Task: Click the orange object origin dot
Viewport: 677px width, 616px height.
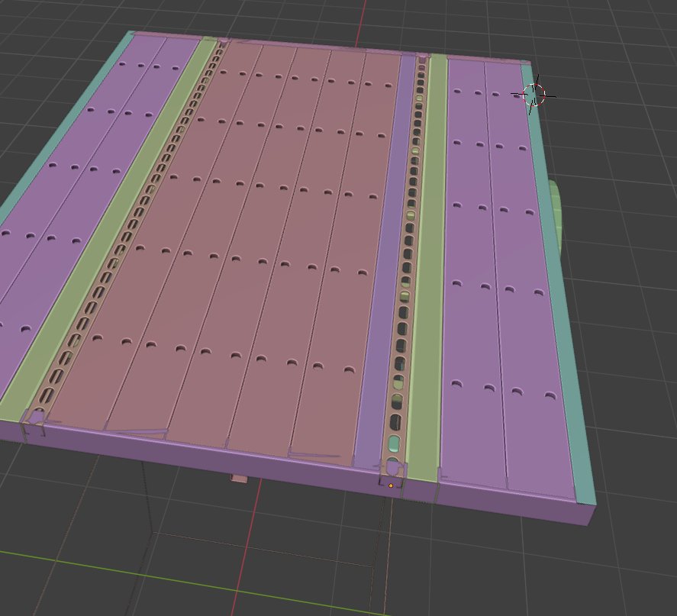Action: pos(391,485)
